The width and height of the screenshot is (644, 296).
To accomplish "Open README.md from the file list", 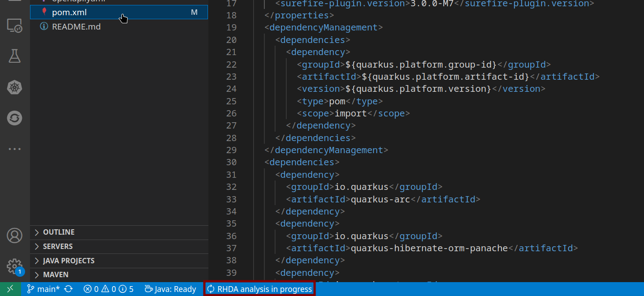I will [x=76, y=27].
